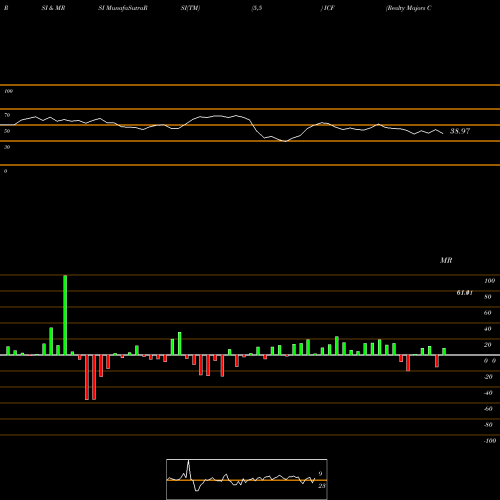Click the value 9 in mini chart
This screenshot has height=500, width=500.
coord(320,474)
